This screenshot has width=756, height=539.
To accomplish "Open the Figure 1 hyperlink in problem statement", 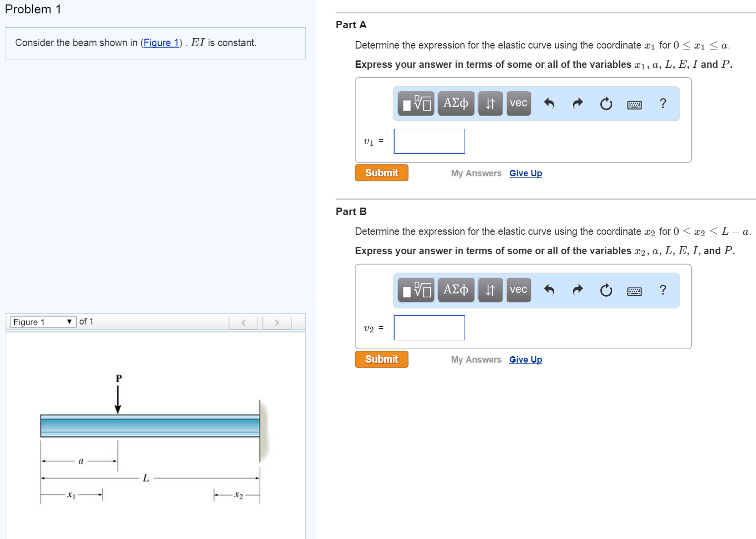I will coord(161,43).
